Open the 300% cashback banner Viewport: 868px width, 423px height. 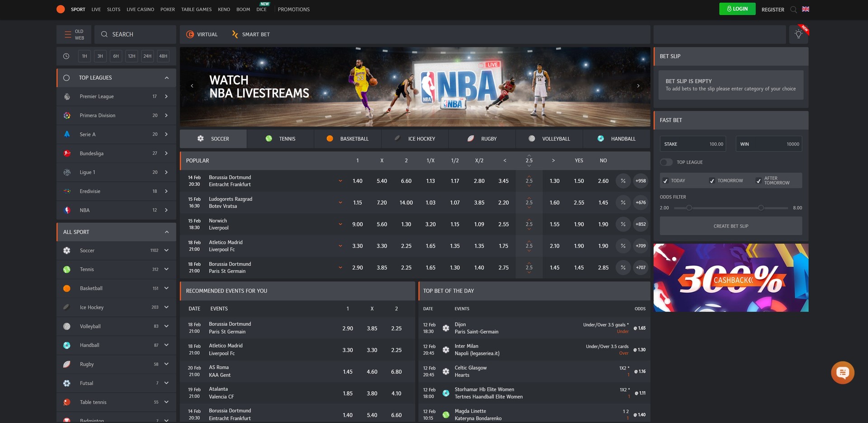(731, 278)
